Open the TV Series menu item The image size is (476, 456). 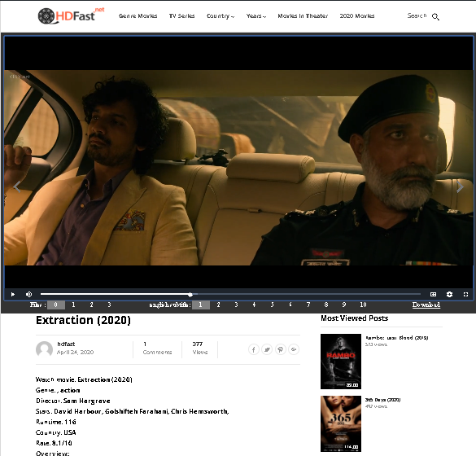(x=181, y=16)
